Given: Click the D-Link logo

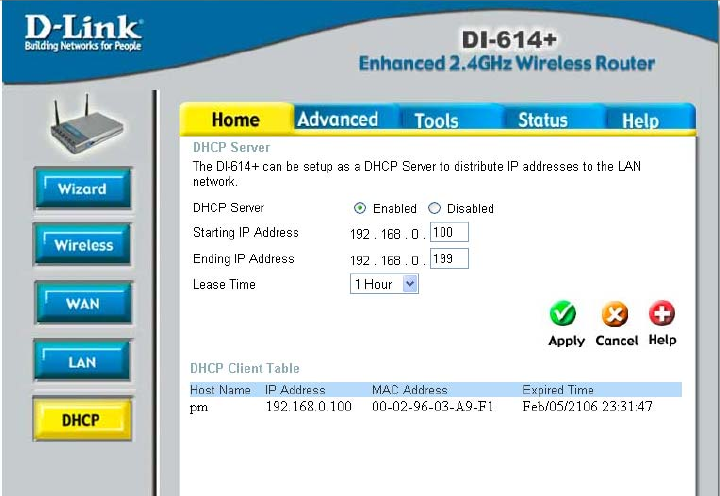Looking at the screenshot, I should tap(83, 32).
